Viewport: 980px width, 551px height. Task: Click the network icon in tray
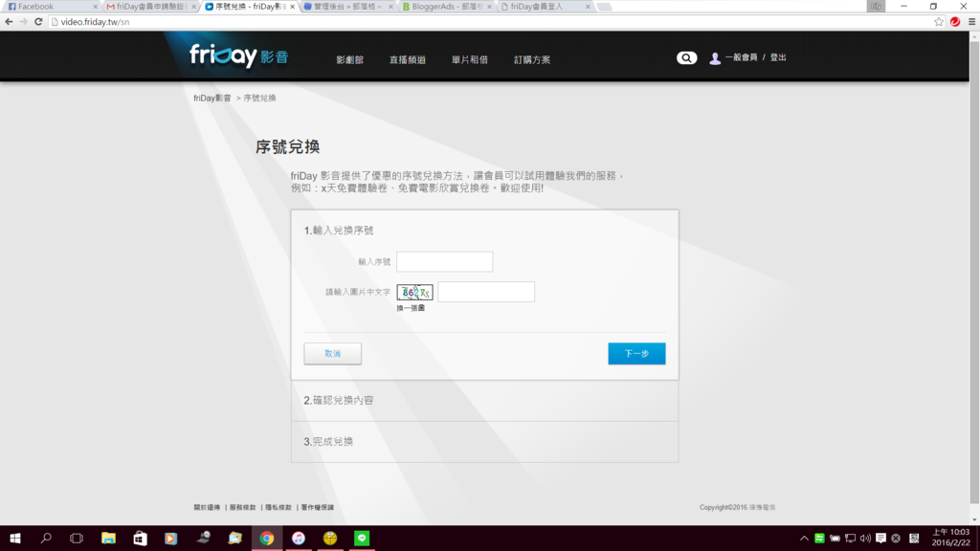(x=850, y=538)
